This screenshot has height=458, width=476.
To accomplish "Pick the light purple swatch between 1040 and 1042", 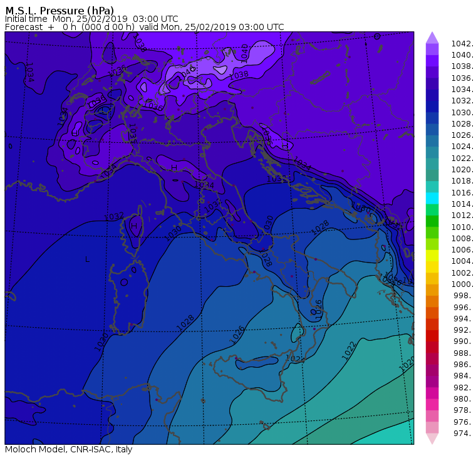I will [x=432, y=49].
